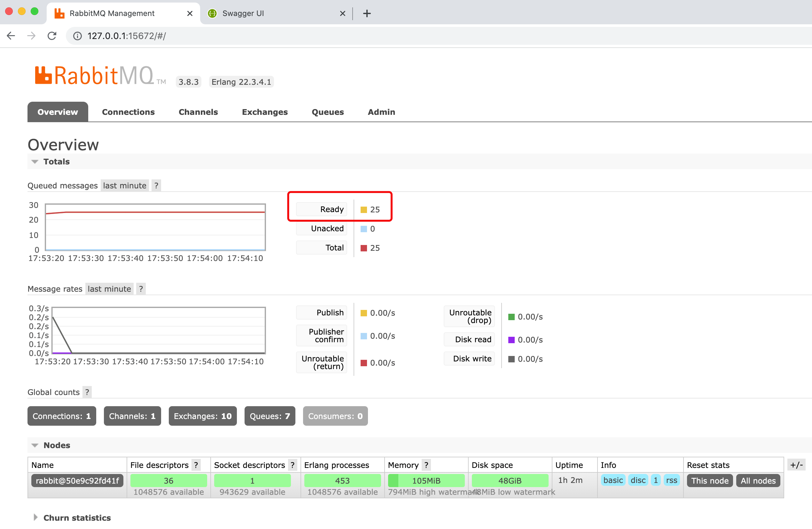Open node rabbit@50e9c92fd41f details
This screenshot has height=529, width=812.
(x=77, y=481)
